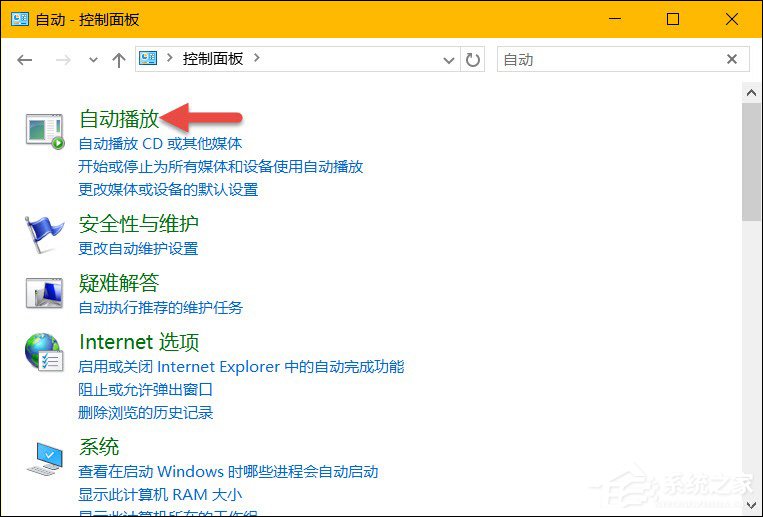Click the Control Panel icon in the address bar
Image resolution: width=763 pixels, height=517 pixels.
tap(148, 59)
